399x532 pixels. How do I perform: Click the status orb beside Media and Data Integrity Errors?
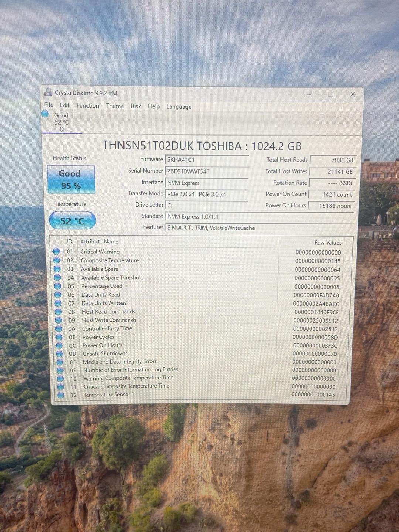coord(59,362)
